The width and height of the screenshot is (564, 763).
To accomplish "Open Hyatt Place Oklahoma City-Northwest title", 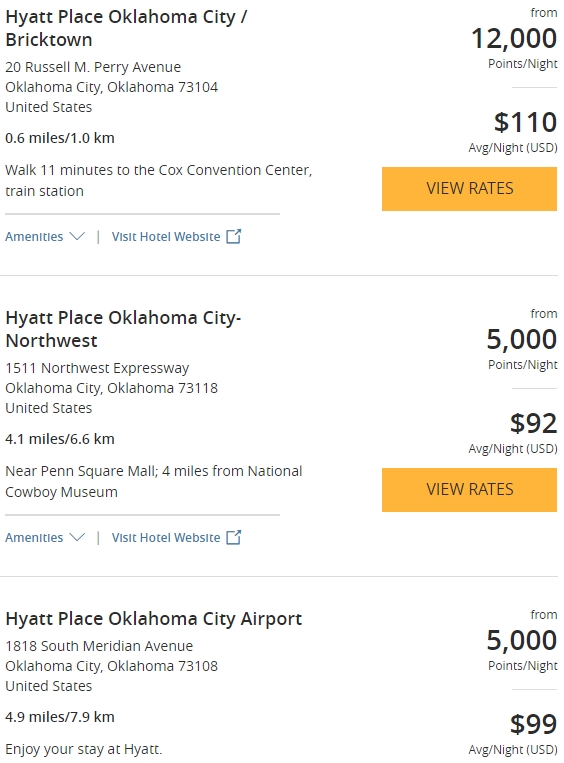I will click(x=123, y=329).
